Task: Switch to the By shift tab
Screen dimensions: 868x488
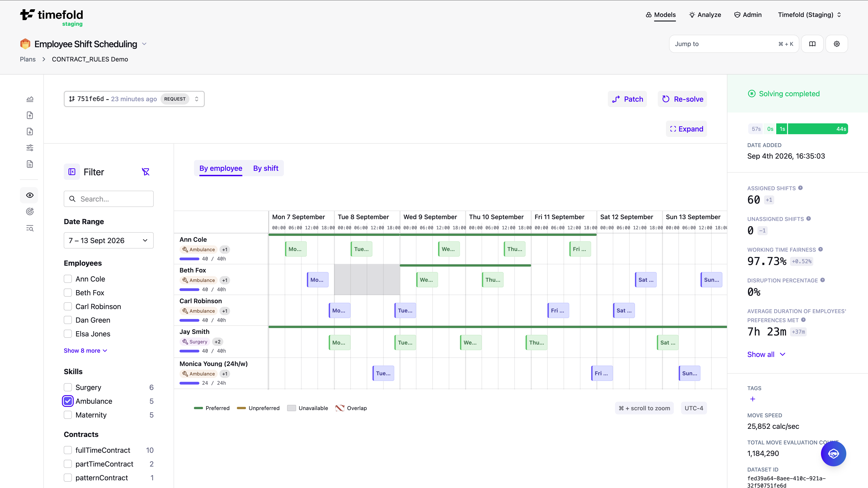Action: click(266, 168)
